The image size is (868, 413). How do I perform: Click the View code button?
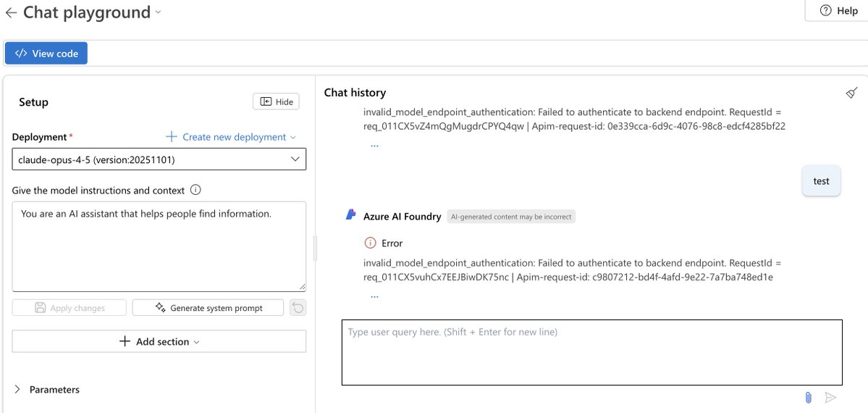coord(46,53)
